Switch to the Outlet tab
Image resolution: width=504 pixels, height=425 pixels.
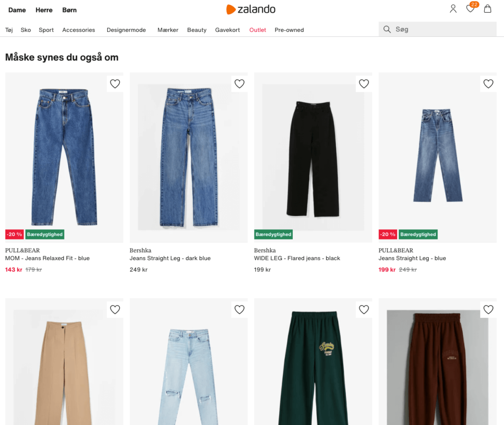(257, 30)
